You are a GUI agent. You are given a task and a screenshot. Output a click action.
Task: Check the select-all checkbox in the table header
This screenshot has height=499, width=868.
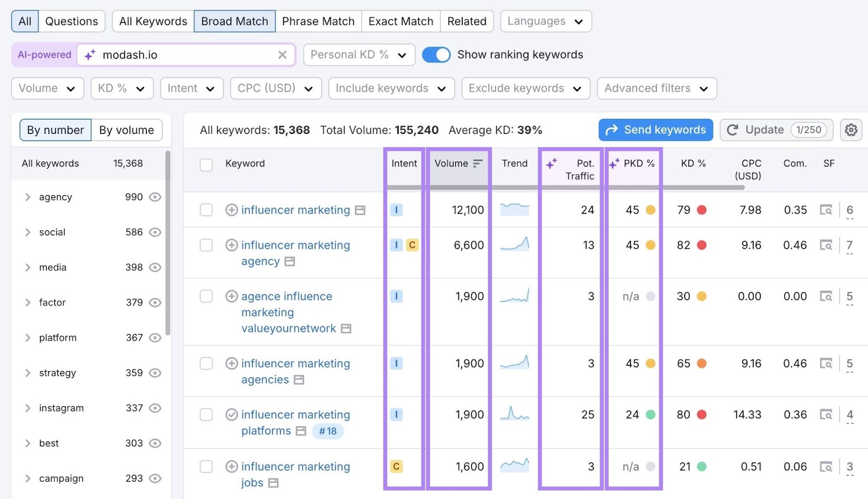click(206, 165)
